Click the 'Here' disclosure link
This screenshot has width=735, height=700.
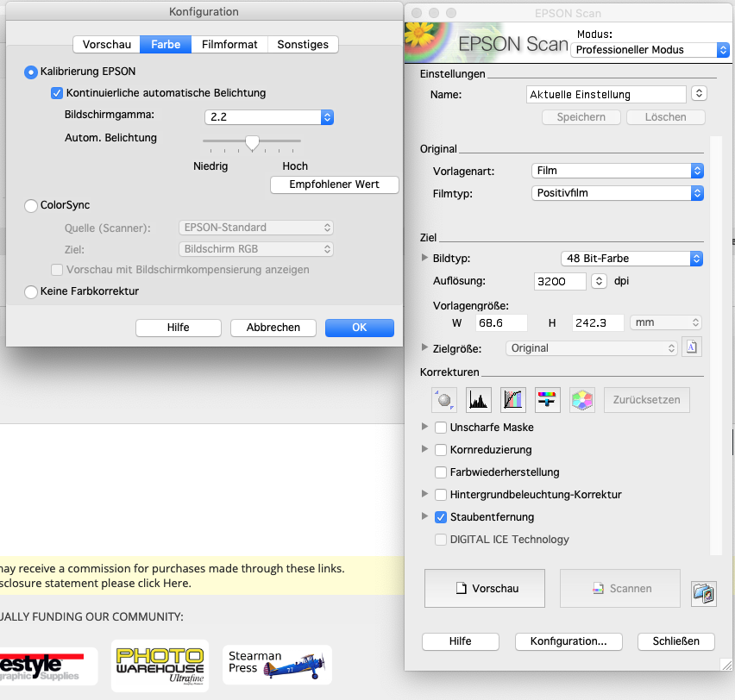(175, 584)
